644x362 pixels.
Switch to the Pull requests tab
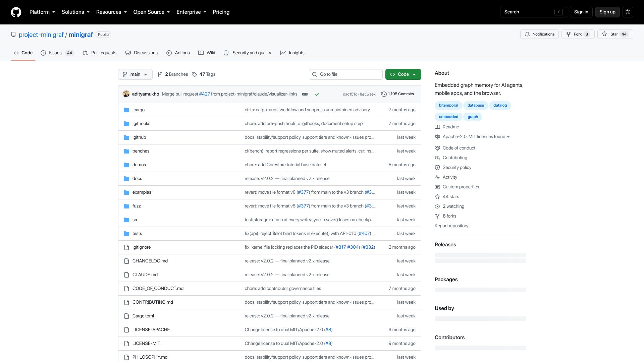(x=100, y=53)
